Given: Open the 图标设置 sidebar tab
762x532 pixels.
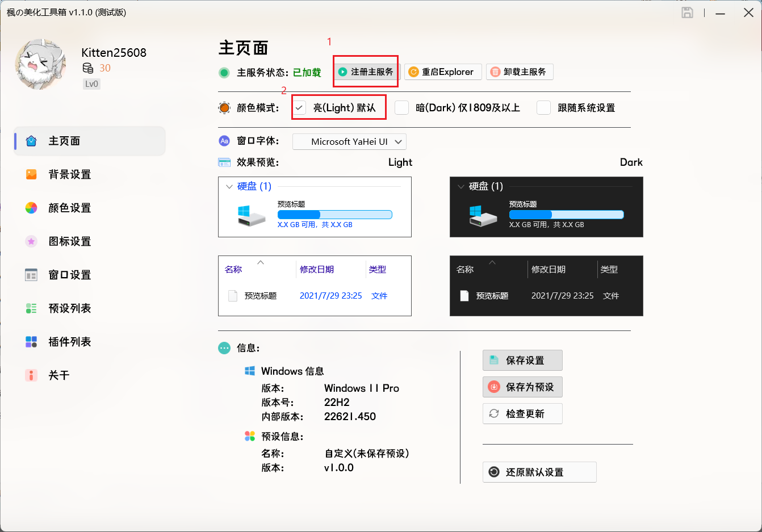Looking at the screenshot, I should 90,241.
